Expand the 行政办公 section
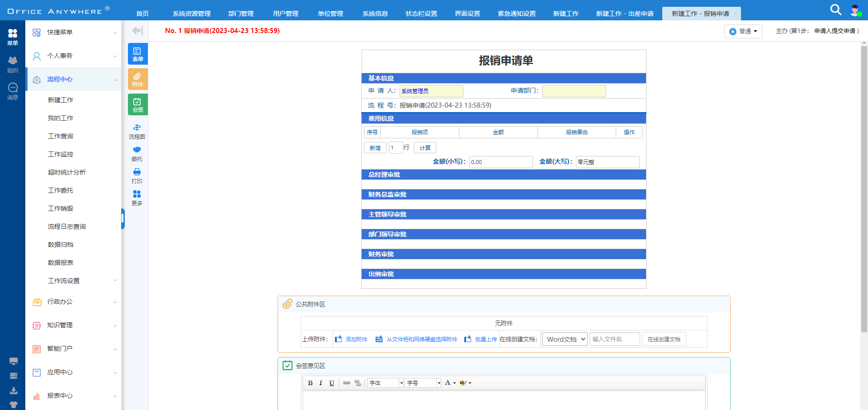The height and width of the screenshot is (410, 868). coord(74,302)
